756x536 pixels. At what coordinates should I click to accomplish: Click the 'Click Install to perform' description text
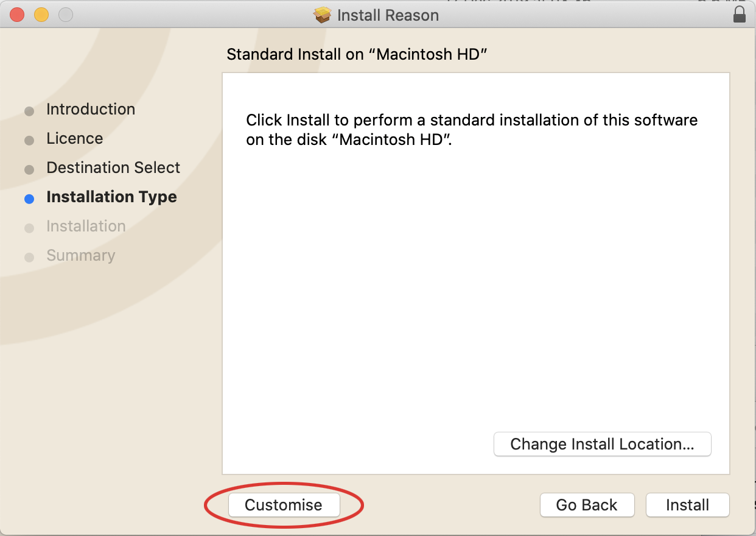(472, 129)
